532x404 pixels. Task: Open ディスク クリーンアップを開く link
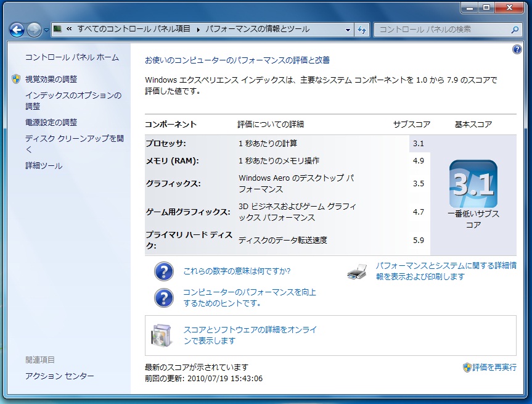coord(75,144)
